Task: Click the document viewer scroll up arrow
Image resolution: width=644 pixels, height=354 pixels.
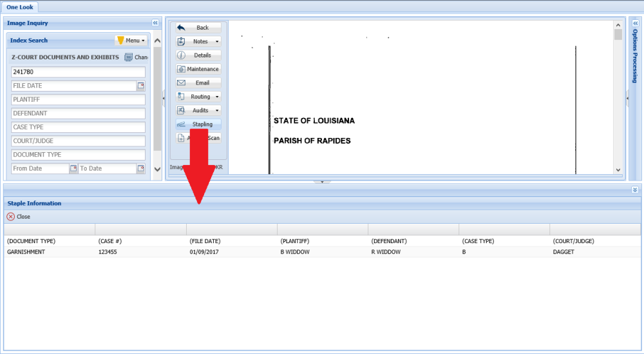Action: (x=618, y=25)
